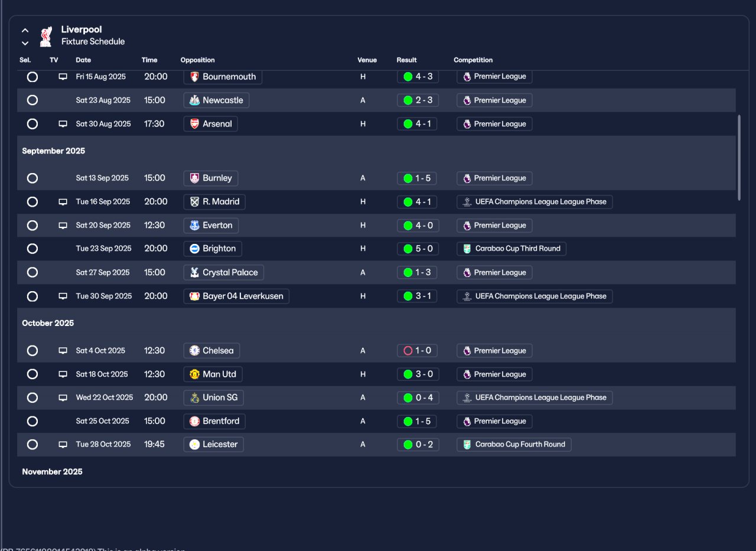
Task: Click the TV icon for Leicester match
Action: pos(63,445)
